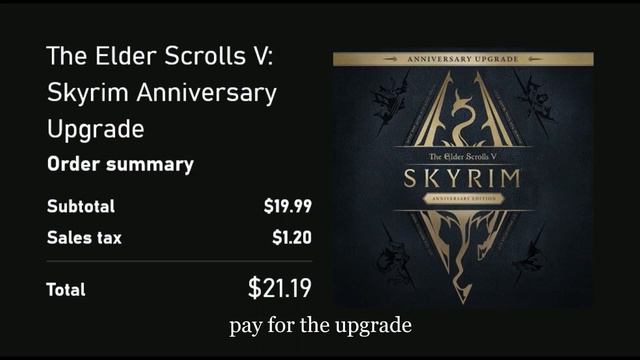The height and width of the screenshot is (360, 640).
Task: Click the Total label
Action: pyautogui.click(x=66, y=290)
